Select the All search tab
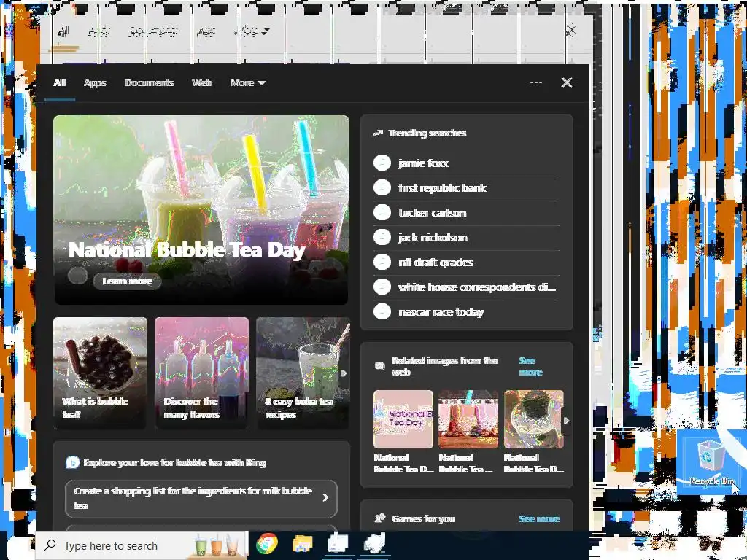This screenshot has width=747, height=560. [x=60, y=83]
